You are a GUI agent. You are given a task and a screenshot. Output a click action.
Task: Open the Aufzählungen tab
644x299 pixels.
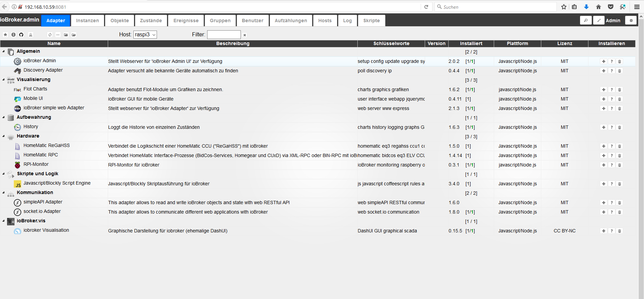(x=291, y=21)
